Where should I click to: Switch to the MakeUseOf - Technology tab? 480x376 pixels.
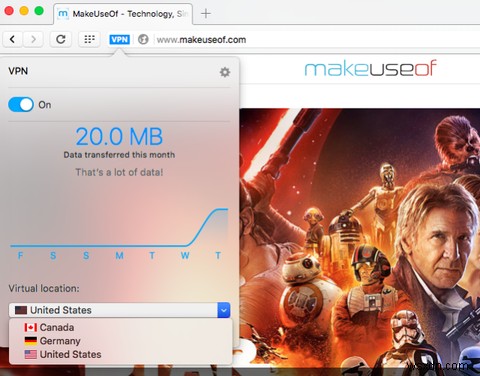click(123, 14)
